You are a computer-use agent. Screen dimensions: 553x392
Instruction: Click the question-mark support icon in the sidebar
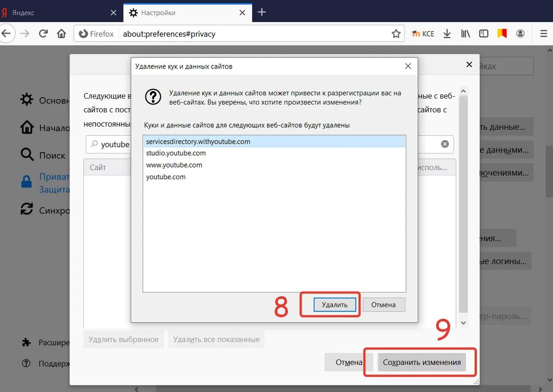pos(26,363)
